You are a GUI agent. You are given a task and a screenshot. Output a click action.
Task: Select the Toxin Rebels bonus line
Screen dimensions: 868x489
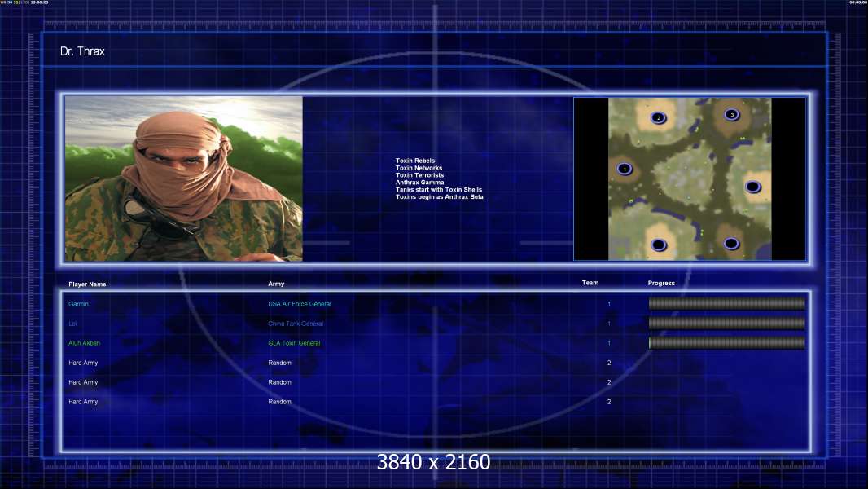[415, 161]
